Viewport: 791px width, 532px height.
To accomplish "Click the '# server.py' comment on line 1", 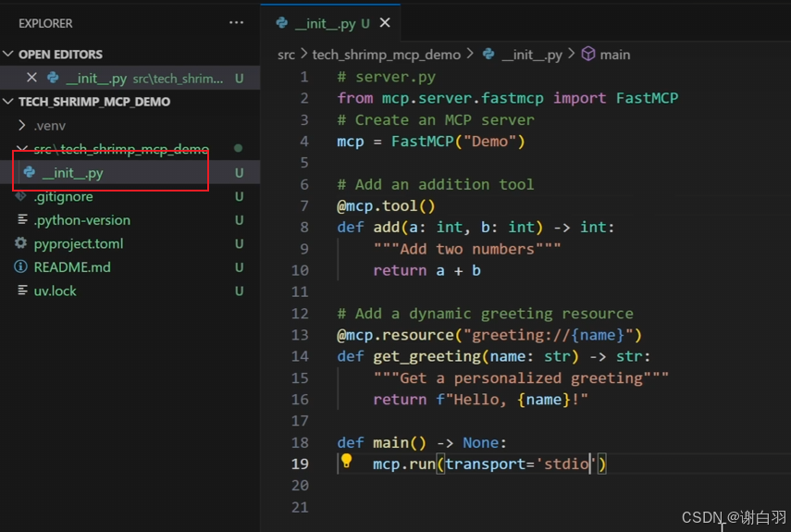I will pyautogui.click(x=387, y=77).
